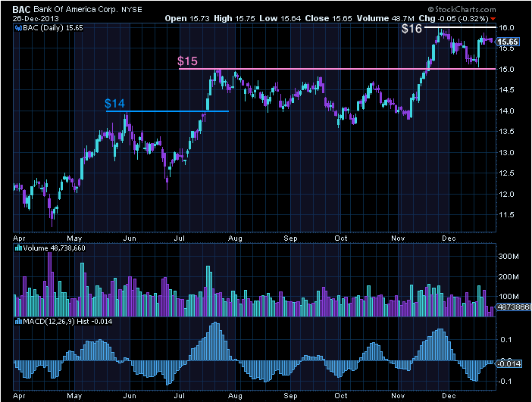
Task: Click the High 15.75 value
Action: (234, 19)
